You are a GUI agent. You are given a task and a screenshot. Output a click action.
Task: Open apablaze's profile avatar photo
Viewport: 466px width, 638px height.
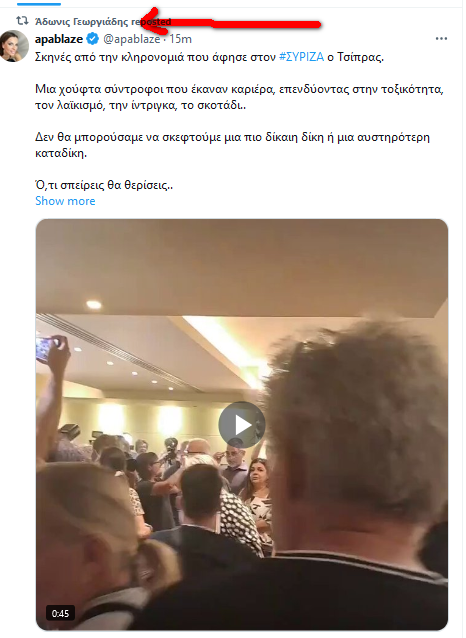coord(14,46)
